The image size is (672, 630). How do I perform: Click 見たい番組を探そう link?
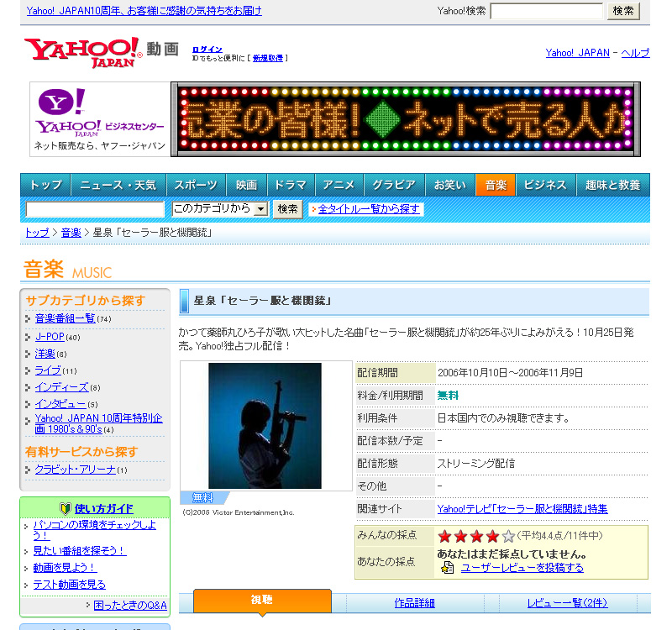tap(80, 551)
